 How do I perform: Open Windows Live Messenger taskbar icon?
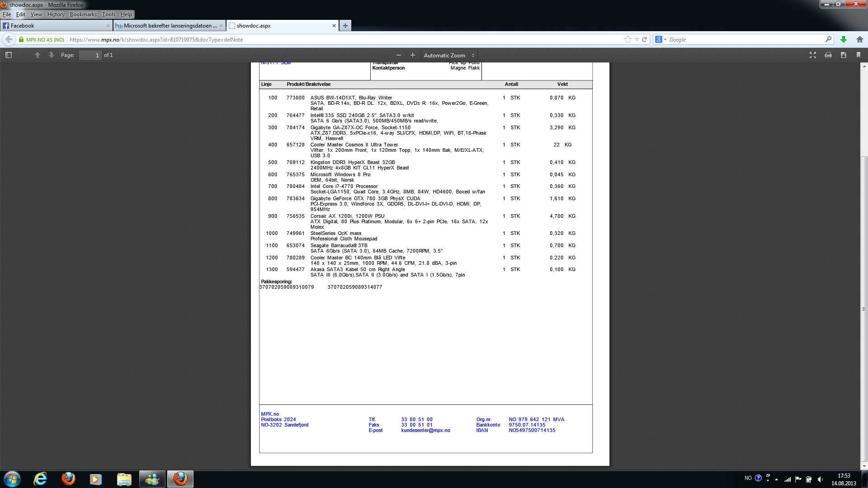tap(152, 479)
